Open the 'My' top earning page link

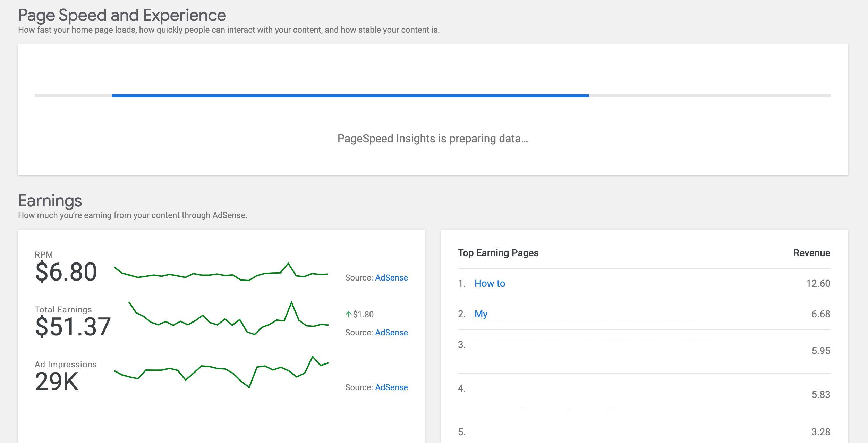(x=481, y=314)
